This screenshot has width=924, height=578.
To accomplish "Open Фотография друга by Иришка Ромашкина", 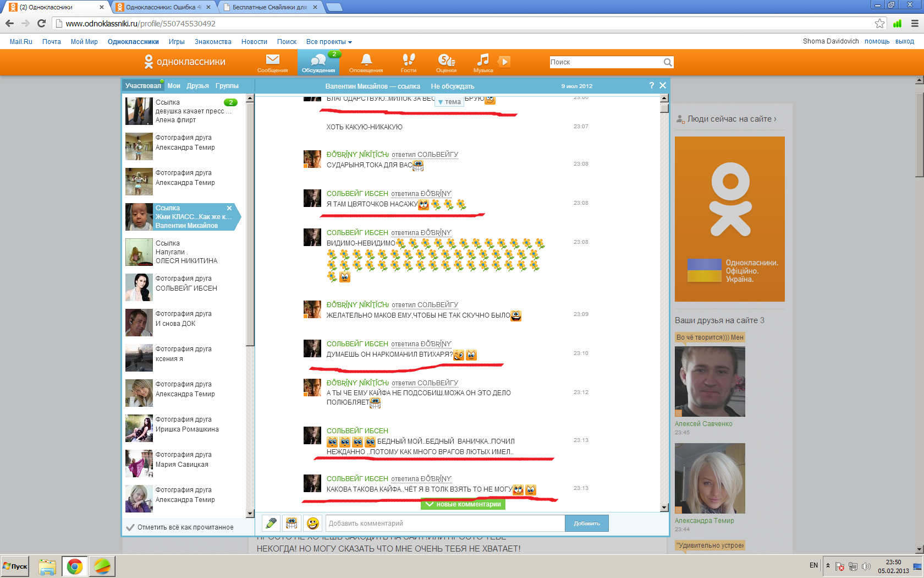I will [184, 428].
